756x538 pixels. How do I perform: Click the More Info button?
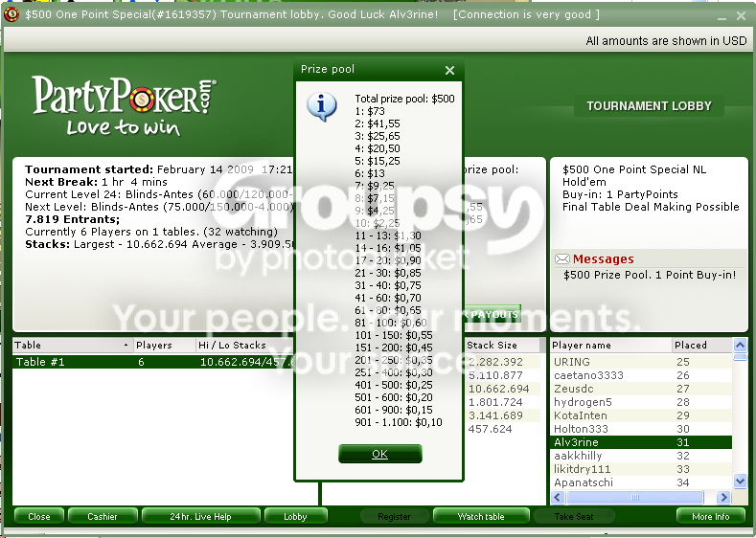coord(711,516)
